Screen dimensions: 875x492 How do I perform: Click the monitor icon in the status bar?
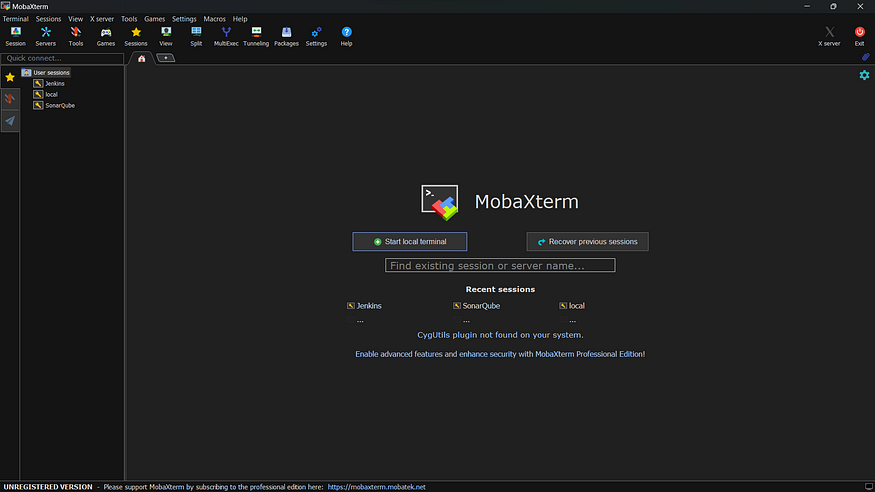869,487
